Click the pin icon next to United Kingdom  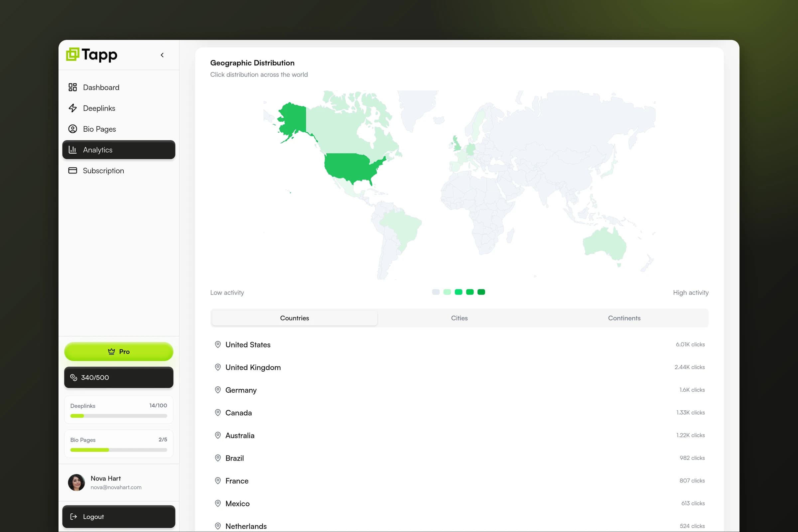[218, 367]
